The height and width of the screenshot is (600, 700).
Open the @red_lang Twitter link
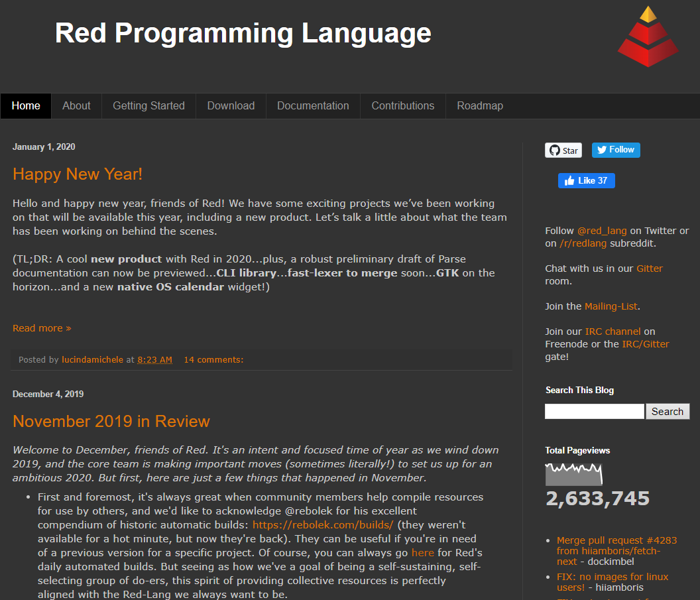pos(601,230)
